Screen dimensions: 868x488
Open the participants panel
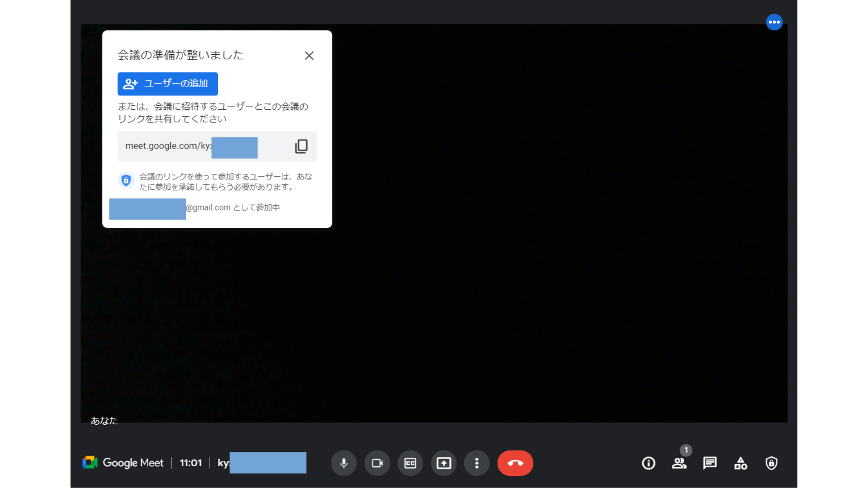(679, 463)
